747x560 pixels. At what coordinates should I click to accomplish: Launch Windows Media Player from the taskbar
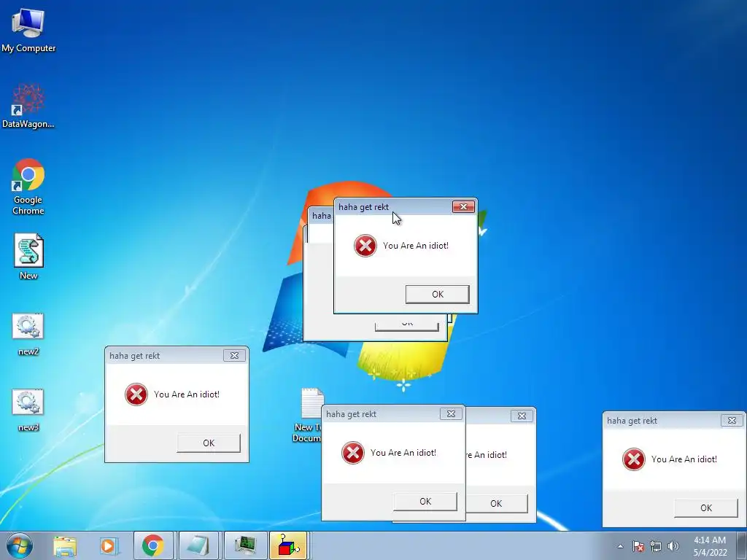click(108, 545)
